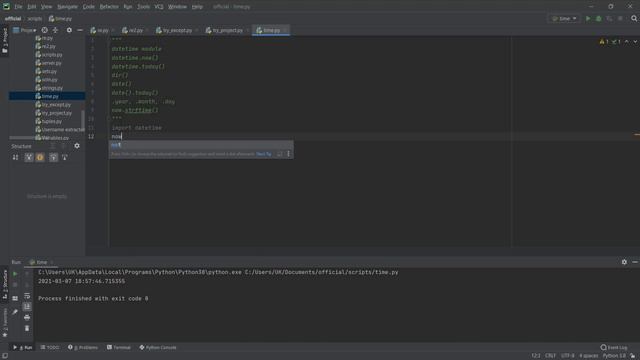Screen dimensions: 640x360
Task: Go to next highlighted error arrow
Action: (x=635, y=42)
